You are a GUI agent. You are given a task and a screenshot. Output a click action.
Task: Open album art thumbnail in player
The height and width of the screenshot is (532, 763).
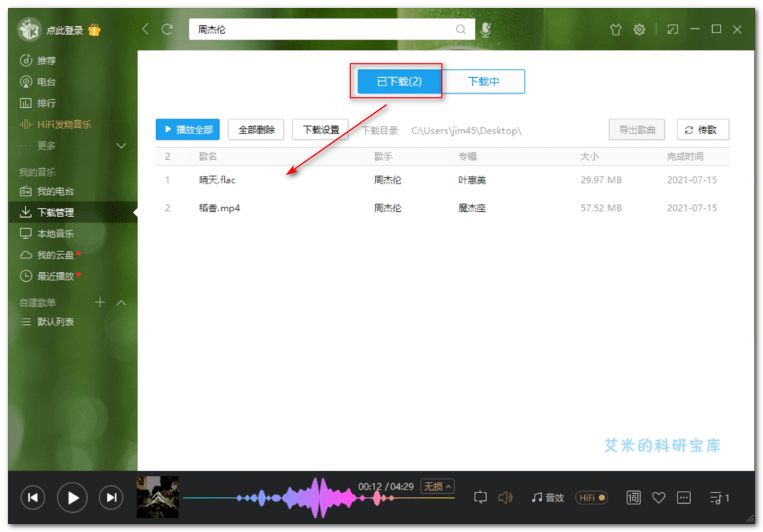pyautogui.click(x=158, y=497)
